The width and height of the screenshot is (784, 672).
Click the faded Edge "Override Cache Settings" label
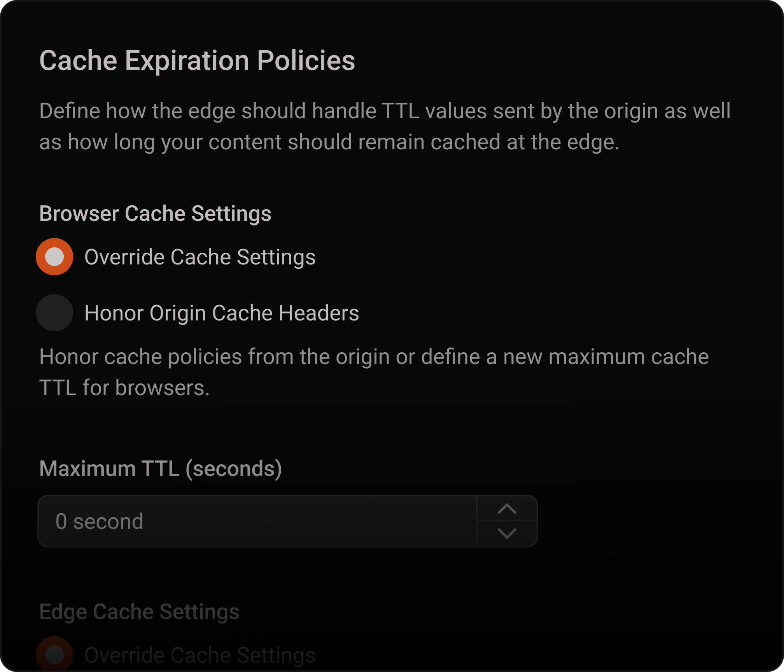coord(200,655)
